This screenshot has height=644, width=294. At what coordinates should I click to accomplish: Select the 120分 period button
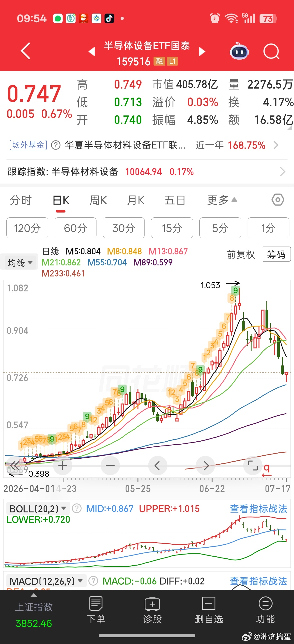(x=27, y=228)
